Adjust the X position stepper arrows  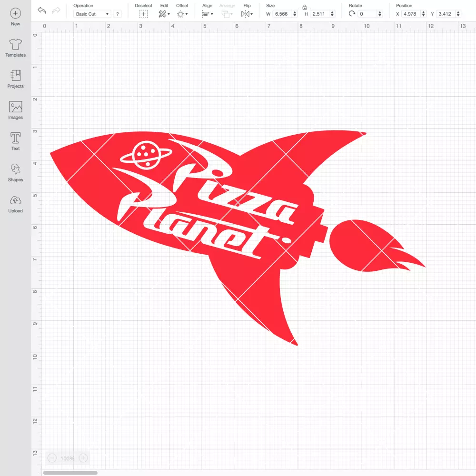pyautogui.click(x=423, y=14)
